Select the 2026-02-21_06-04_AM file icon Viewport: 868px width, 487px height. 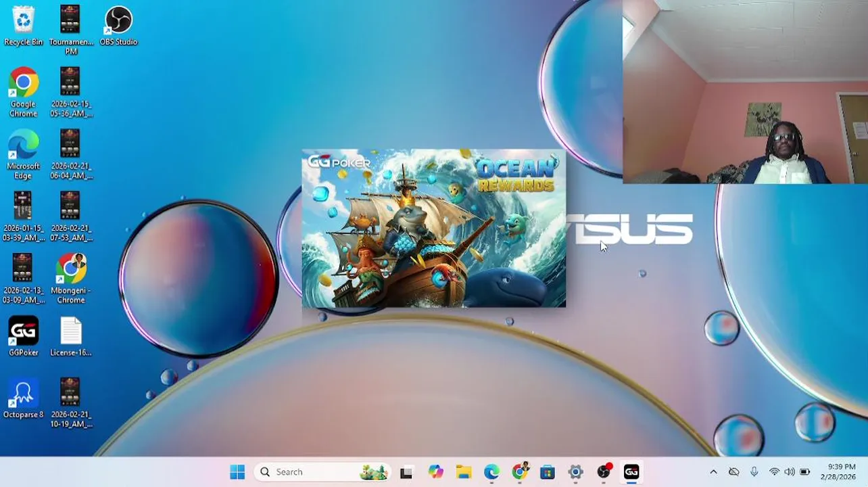(x=70, y=154)
